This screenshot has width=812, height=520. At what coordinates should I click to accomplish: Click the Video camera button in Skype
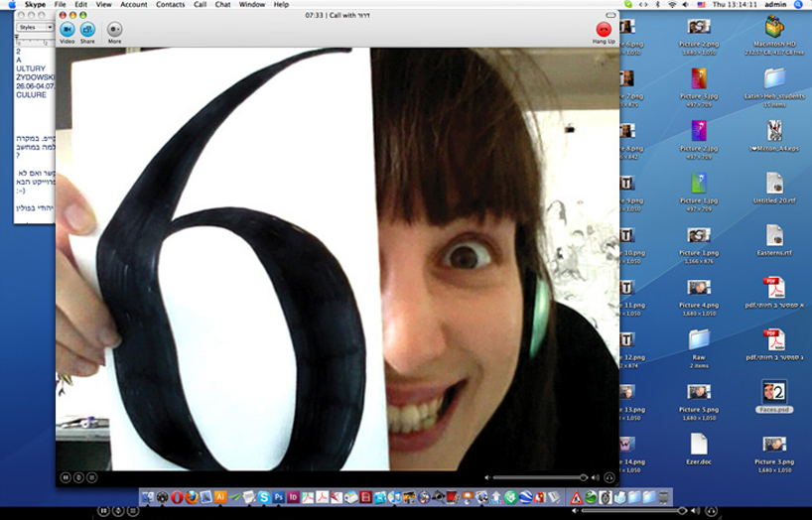68,30
